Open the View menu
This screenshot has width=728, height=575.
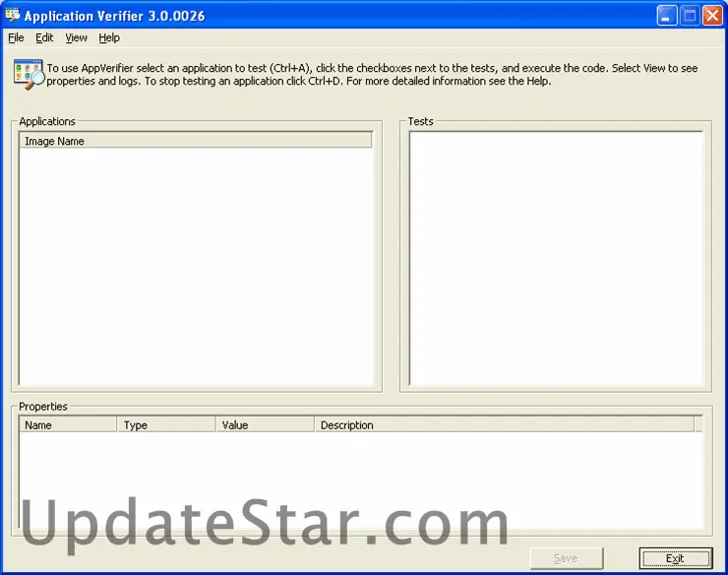76,37
